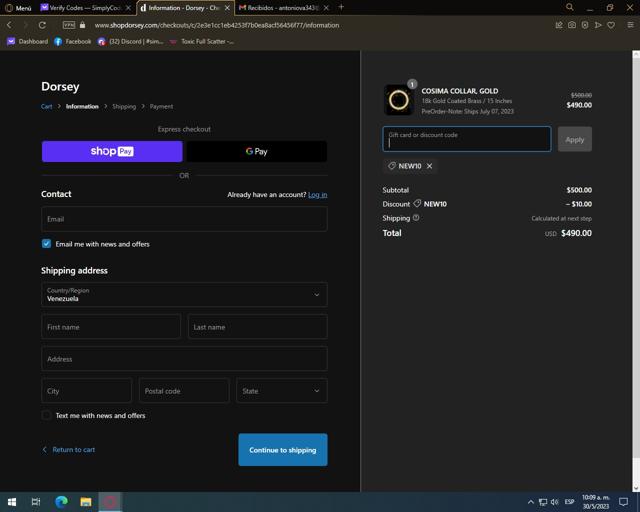Open the Dashboard bookmark

click(28, 41)
